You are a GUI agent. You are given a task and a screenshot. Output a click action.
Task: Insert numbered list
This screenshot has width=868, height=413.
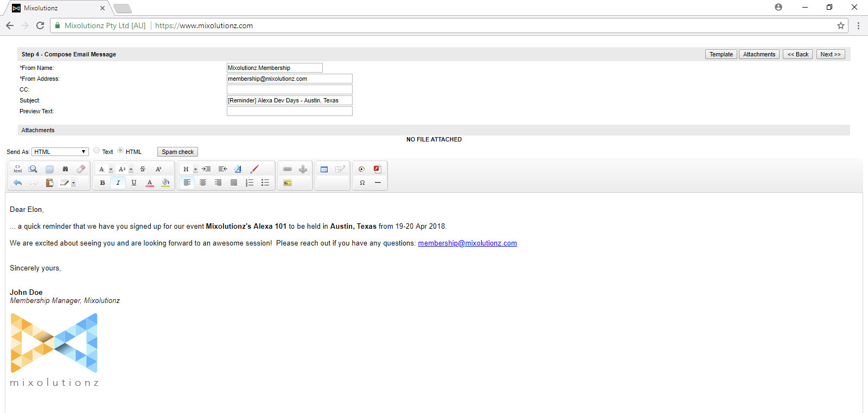[x=250, y=183]
